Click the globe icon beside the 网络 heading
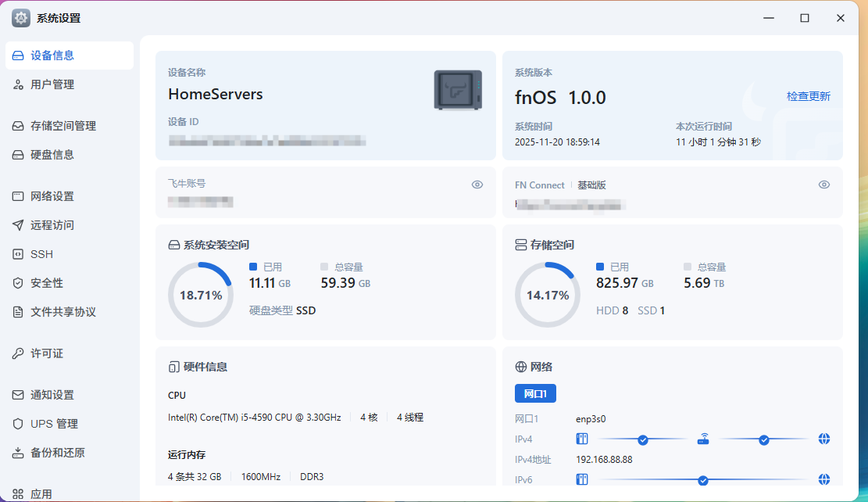 pyautogui.click(x=521, y=367)
